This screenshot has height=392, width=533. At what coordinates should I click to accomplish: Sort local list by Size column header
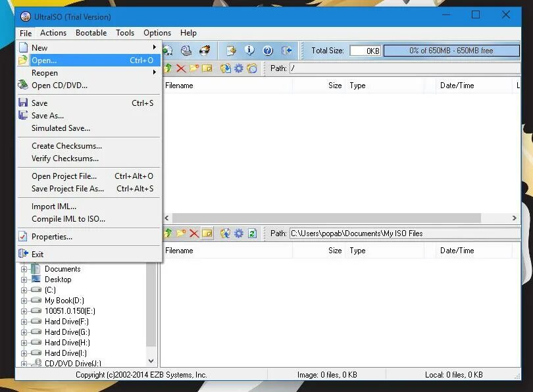click(318, 251)
